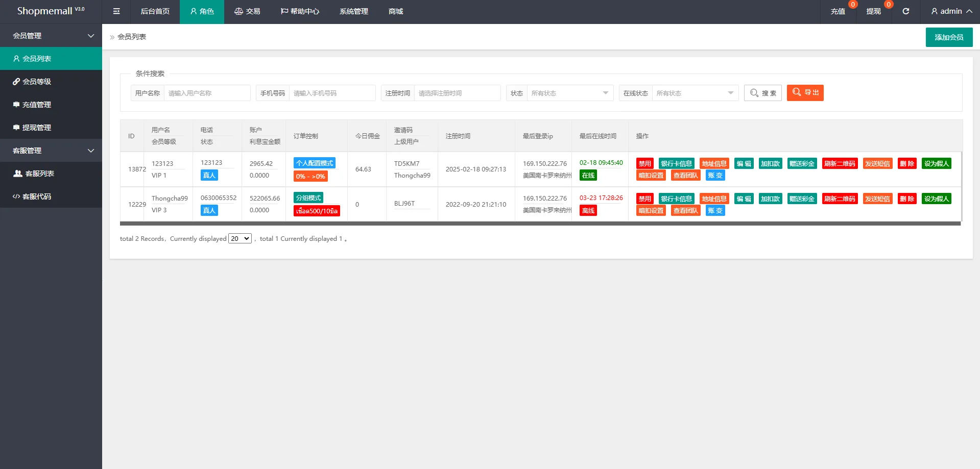Click the 提现 notification item in header
The height and width of the screenshot is (469, 980).
[x=874, y=11]
